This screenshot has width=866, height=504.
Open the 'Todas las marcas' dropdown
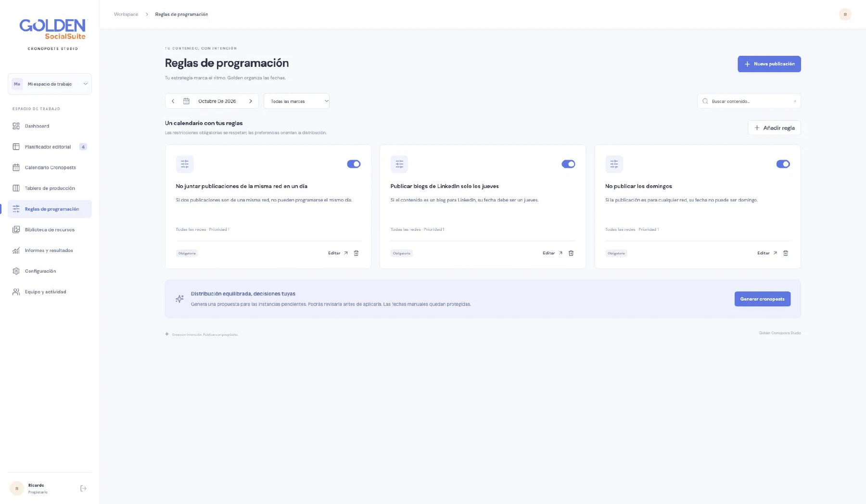296,101
